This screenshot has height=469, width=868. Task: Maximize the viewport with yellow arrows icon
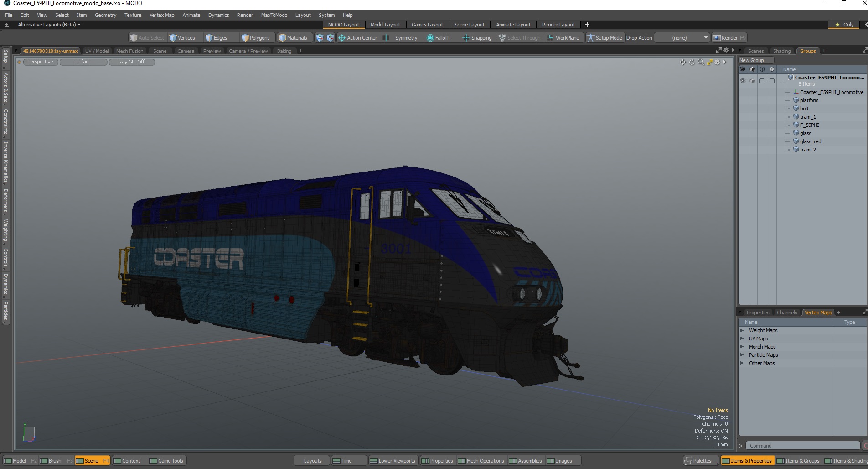pyautogui.click(x=710, y=62)
